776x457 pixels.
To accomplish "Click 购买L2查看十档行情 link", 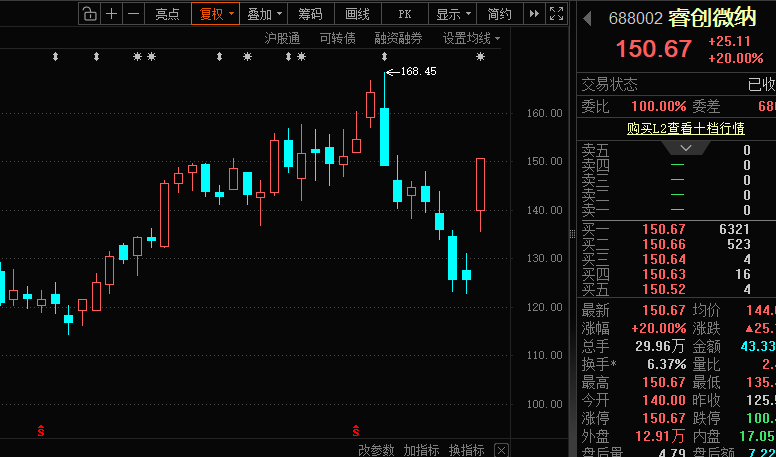I will pos(686,129).
